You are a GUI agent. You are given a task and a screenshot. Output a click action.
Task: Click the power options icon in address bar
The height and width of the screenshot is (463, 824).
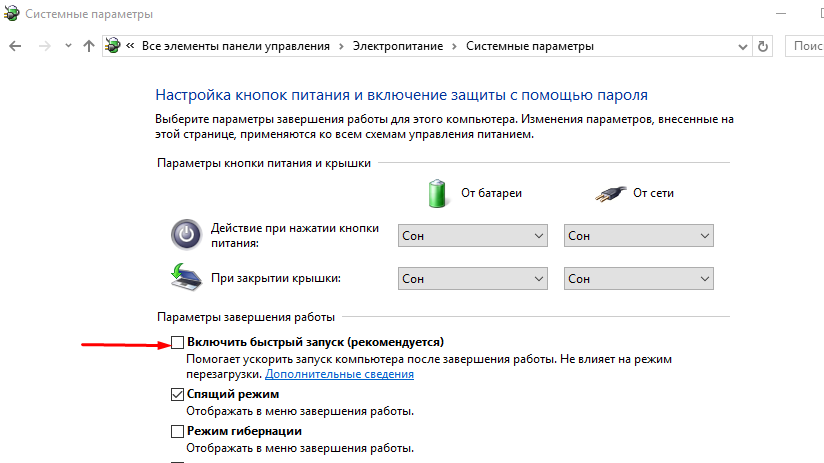click(112, 46)
